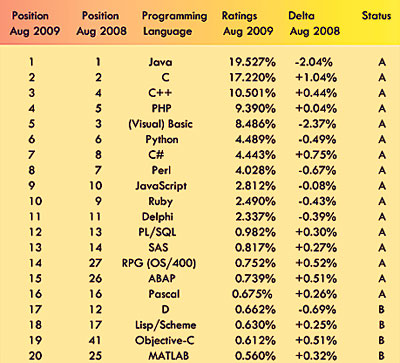Click the JavaScript language name
The height and width of the screenshot is (363, 400).
pyautogui.click(x=161, y=186)
